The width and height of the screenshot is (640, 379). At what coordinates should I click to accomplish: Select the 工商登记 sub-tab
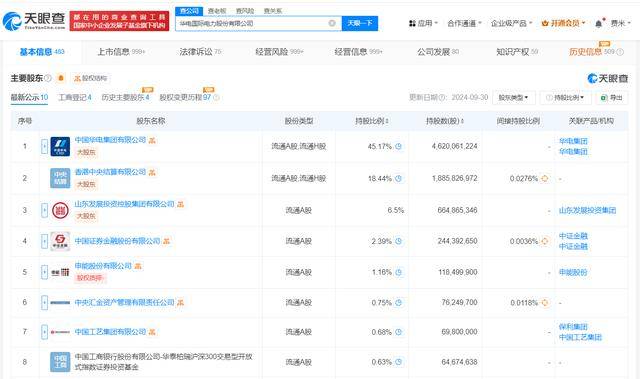coord(75,97)
